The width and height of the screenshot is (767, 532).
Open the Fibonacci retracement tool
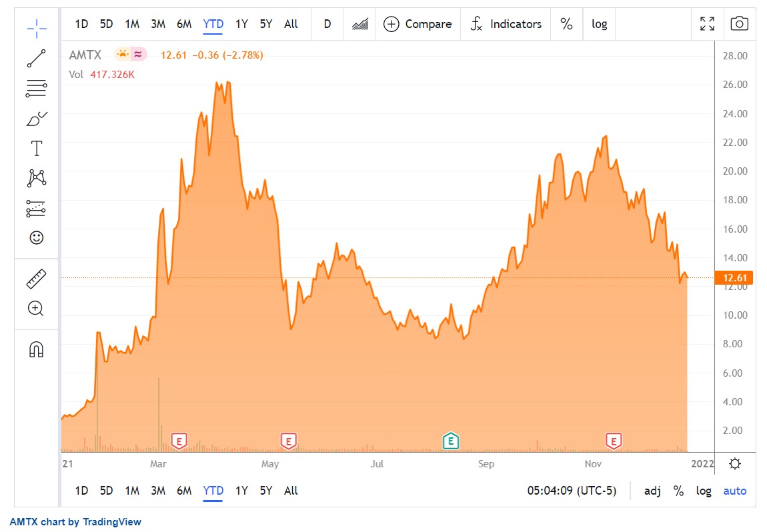37,89
